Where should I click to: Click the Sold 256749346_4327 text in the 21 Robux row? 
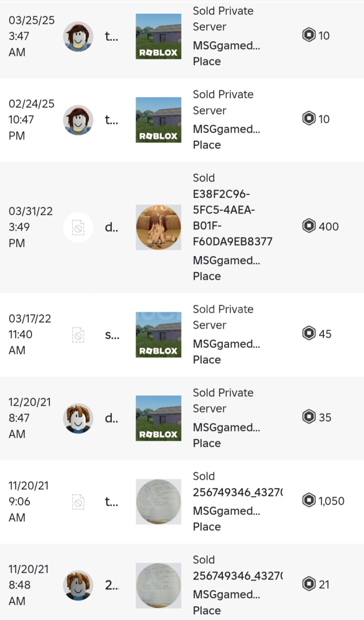[x=237, y=568]
